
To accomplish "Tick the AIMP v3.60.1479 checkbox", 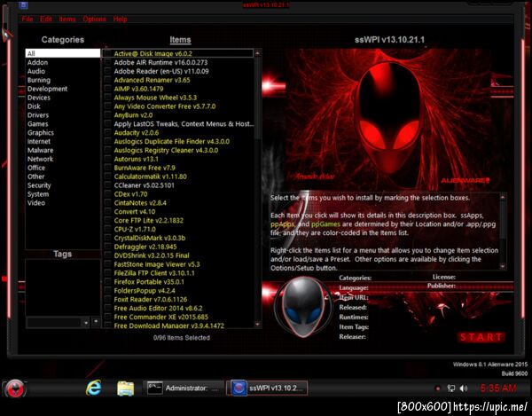I will point(107,89).
